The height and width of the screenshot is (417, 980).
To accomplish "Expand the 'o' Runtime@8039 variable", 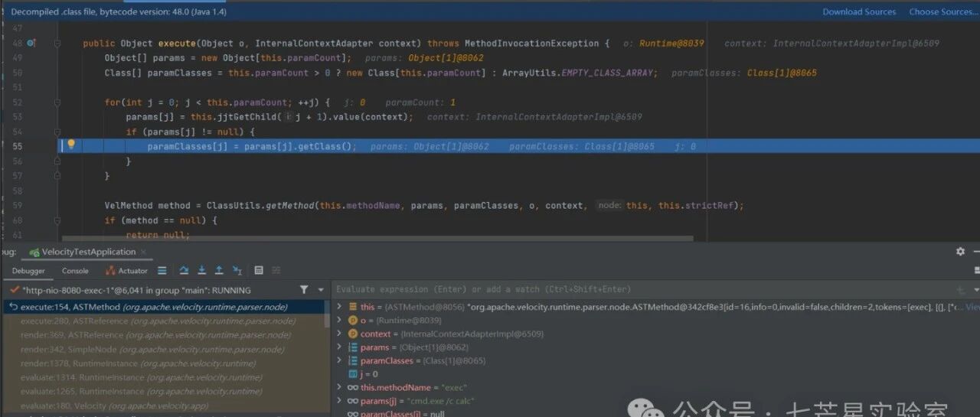I will 339,320.
